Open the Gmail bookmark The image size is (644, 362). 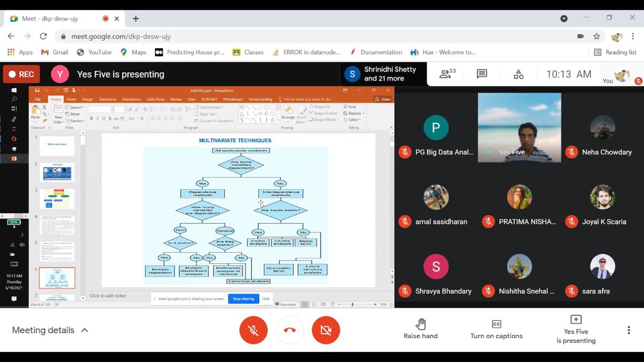[x=55, y=52]
